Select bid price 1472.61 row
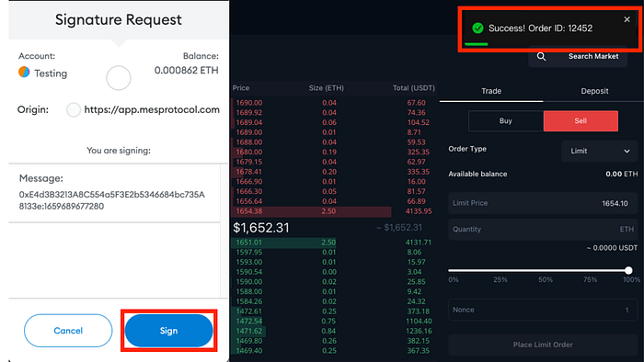This screenshot has height=362, width=644. (x=333, y=311)
